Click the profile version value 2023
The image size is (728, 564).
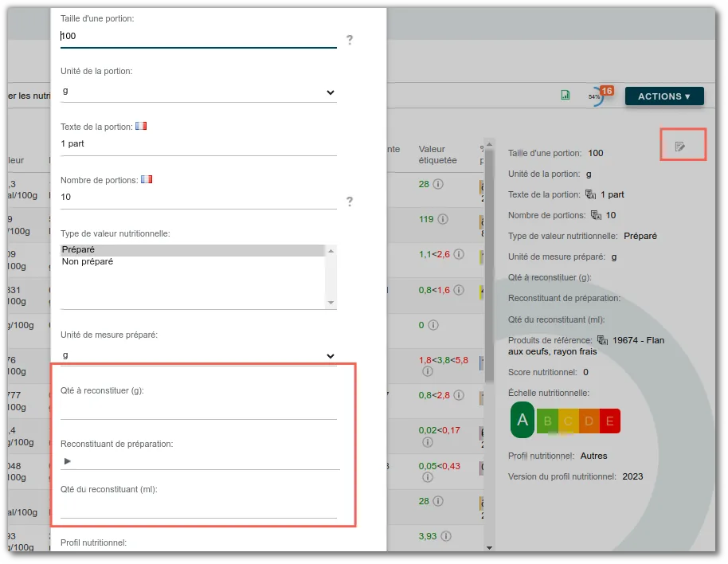click(632, 476)
